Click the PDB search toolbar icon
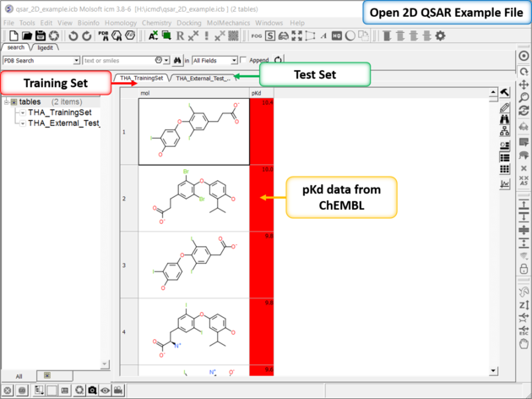The height and width of the screenshot is (399, 532). pyautogui.click(x=104, y=36)
